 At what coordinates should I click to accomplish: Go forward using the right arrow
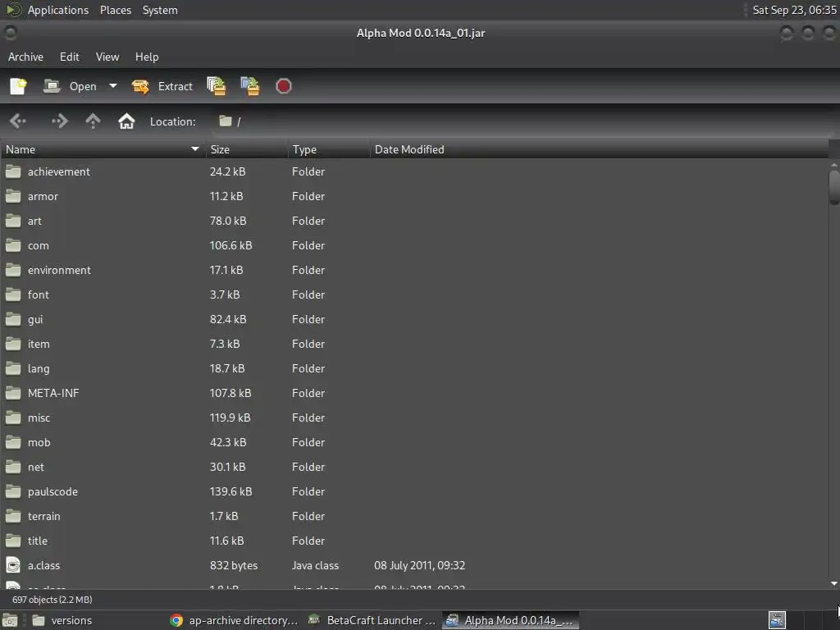59,121
